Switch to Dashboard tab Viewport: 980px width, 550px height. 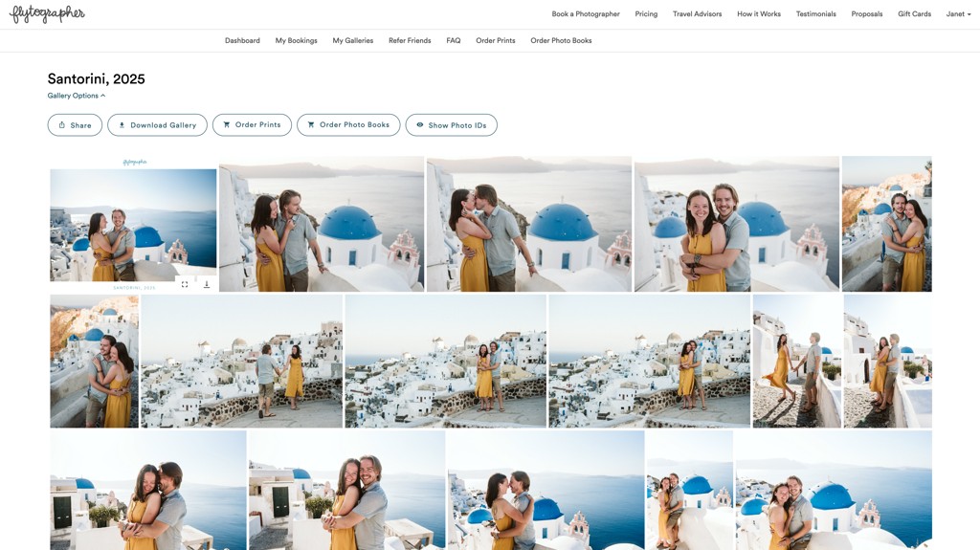point(242,40)
